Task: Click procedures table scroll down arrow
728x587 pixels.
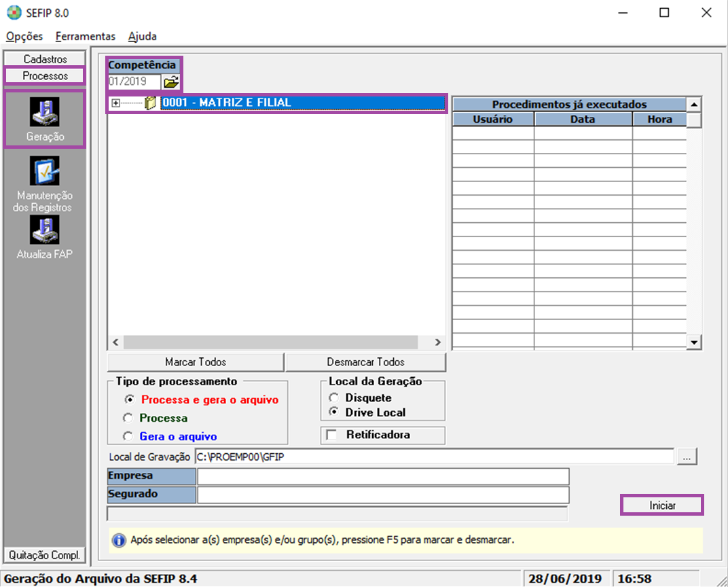Action: pyautogui.click(x=693, y=342)
